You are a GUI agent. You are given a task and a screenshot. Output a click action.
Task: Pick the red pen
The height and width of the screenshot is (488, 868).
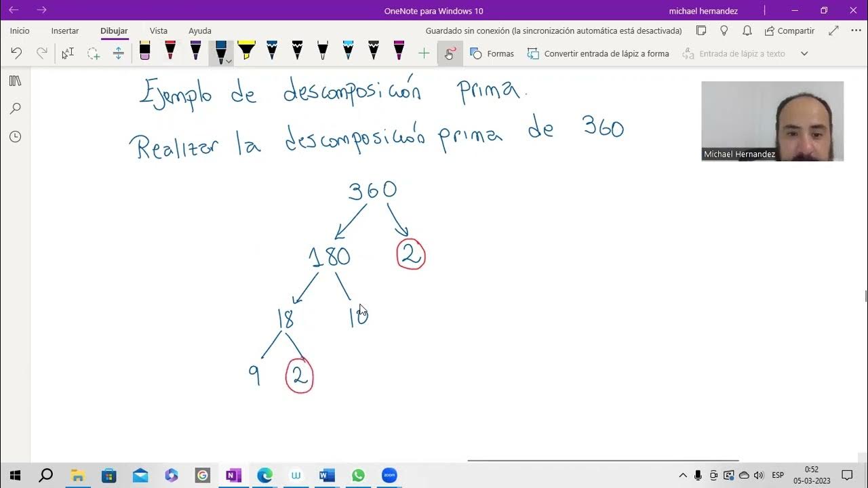click(170, 51)
